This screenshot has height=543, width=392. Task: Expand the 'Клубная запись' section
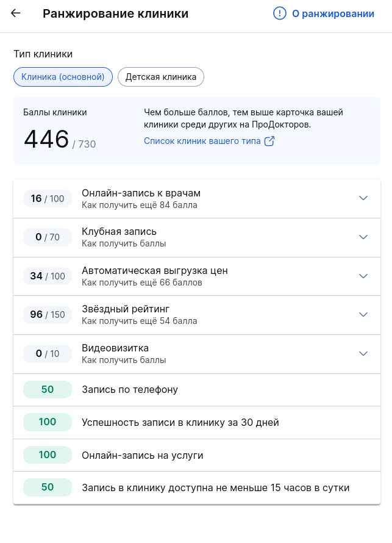(x=363, y=237)
